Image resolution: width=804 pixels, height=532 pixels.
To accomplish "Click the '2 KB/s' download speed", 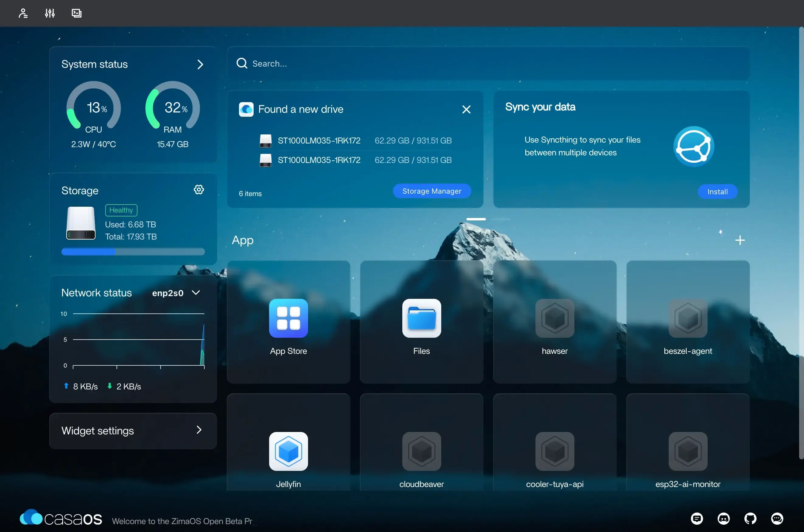I will (x=129, y=386).
